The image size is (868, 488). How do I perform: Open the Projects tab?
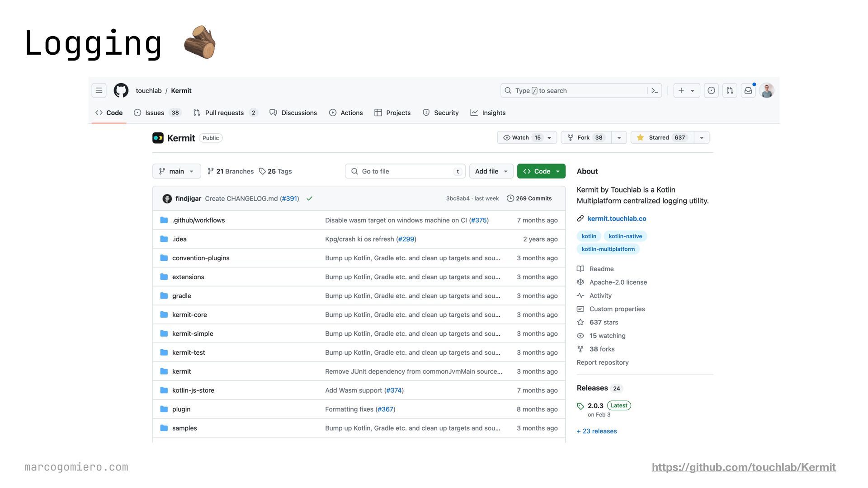point(392,113)
